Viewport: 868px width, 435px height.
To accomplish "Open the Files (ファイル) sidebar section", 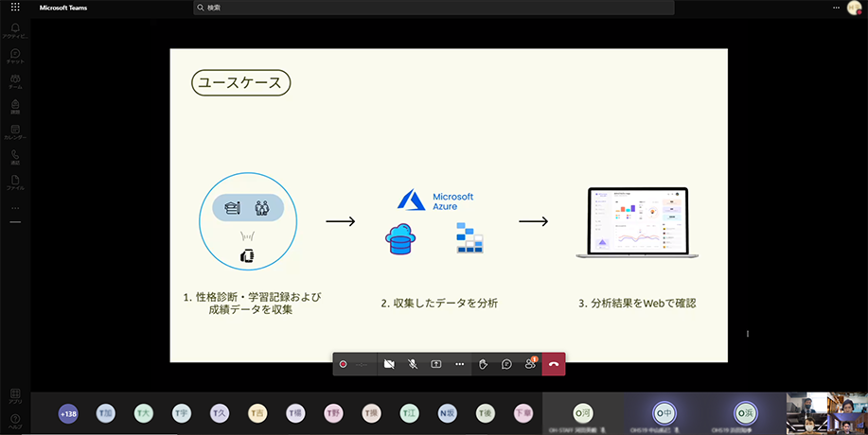I will (15, 183).
